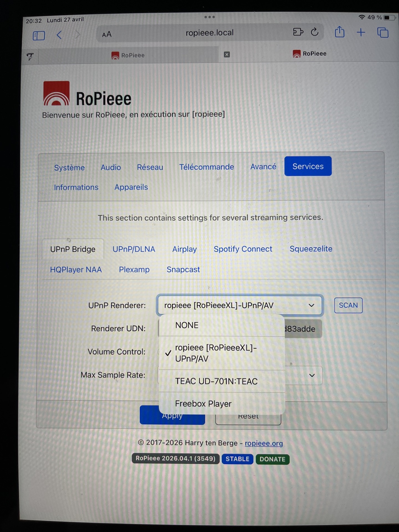
Task: Open the Système tab
Action: point(69,168)
